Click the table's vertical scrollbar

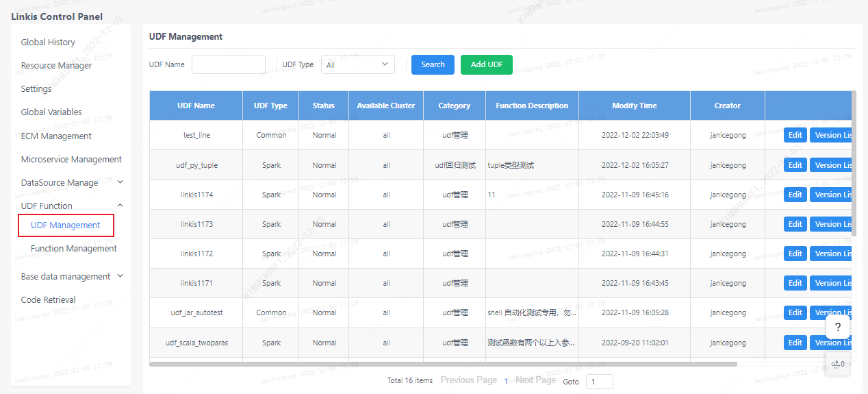(853, 164)
